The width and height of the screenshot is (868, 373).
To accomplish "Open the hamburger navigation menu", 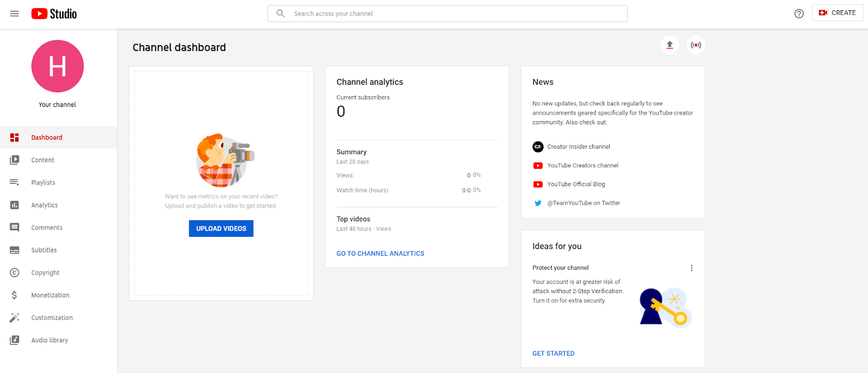I will (x=15, y=14).
